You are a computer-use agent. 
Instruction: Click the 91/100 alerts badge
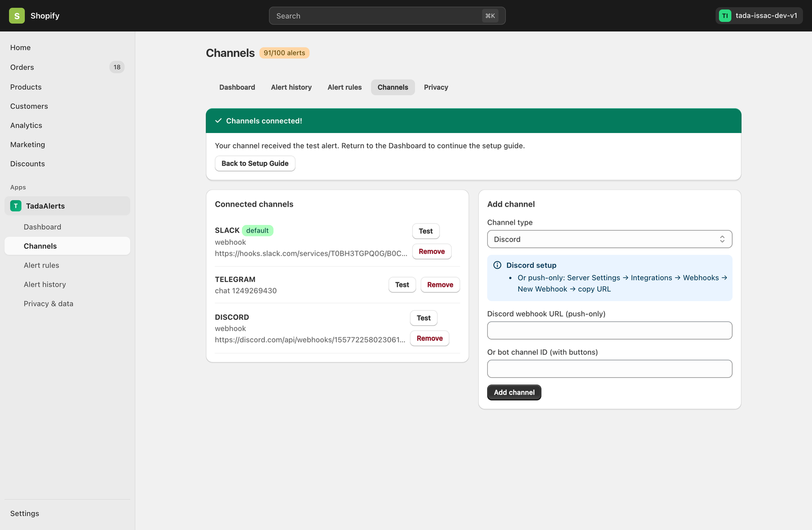point(284,53)
